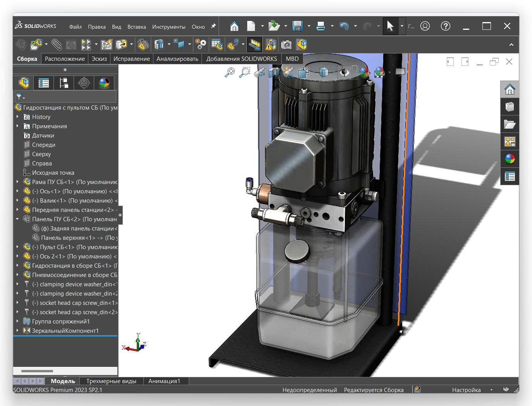Image resolution: width=532 pixels, height=406 pixels.
Task: Click the Edit Appearance sphere icon
Action: [x=364, y=72]
